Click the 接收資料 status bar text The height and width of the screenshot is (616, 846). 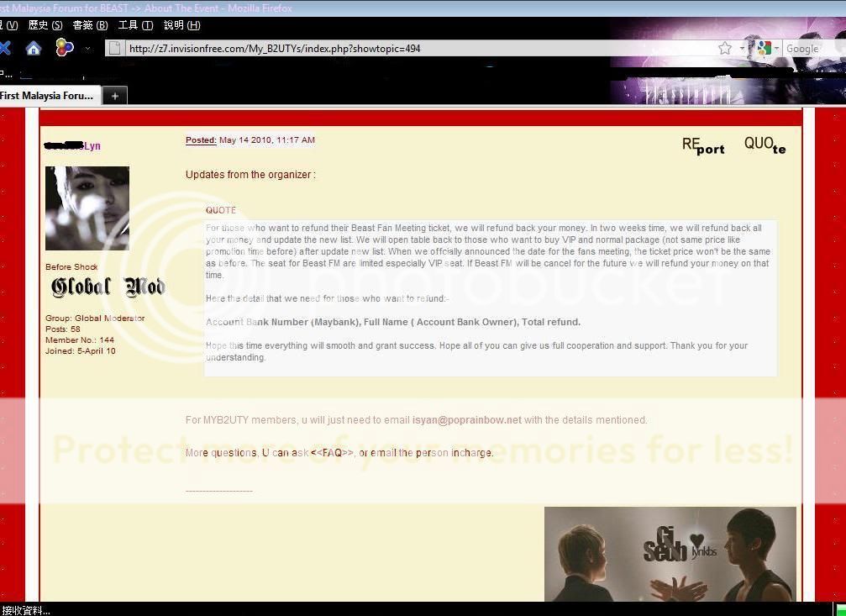click(x=26, y=611)
